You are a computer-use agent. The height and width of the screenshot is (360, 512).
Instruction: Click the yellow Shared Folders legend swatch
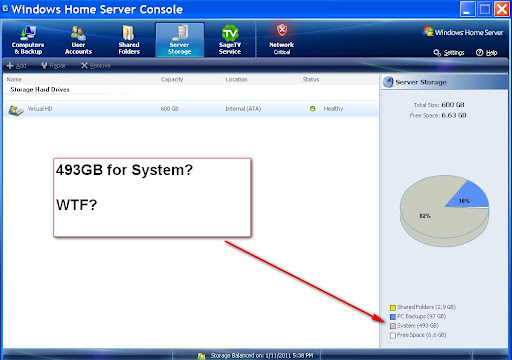tap(393, 307)
